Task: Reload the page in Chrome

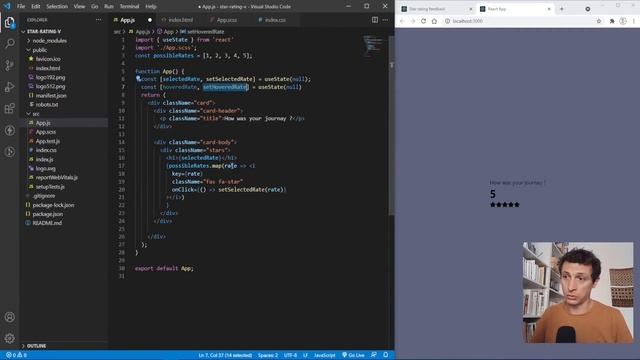Action: tap(424, 21)
